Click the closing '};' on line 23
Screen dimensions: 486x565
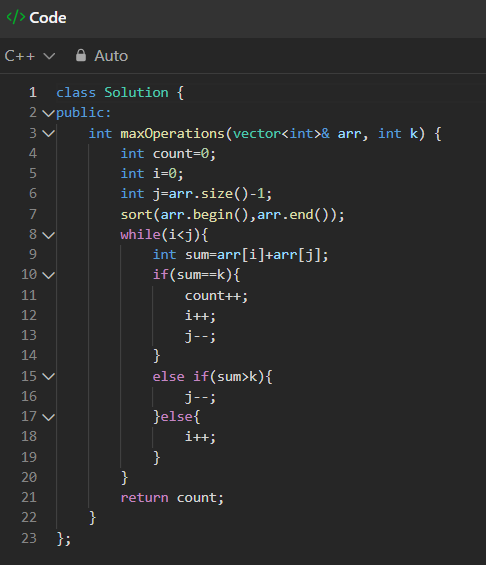coord(64,539)
